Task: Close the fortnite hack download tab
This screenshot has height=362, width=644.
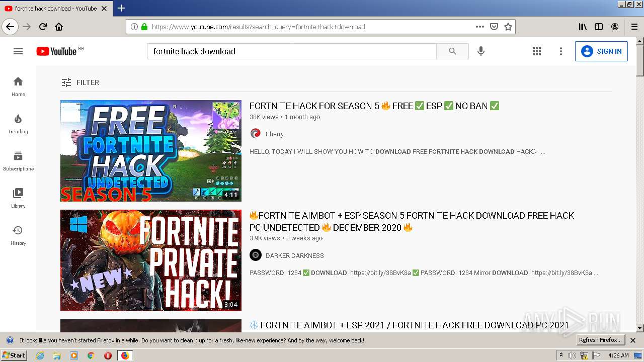Action: (x=104, y=9)
